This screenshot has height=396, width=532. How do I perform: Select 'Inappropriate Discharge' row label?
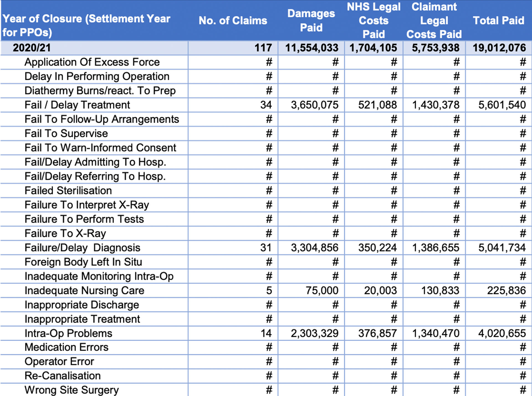click(x=82, y=305)
